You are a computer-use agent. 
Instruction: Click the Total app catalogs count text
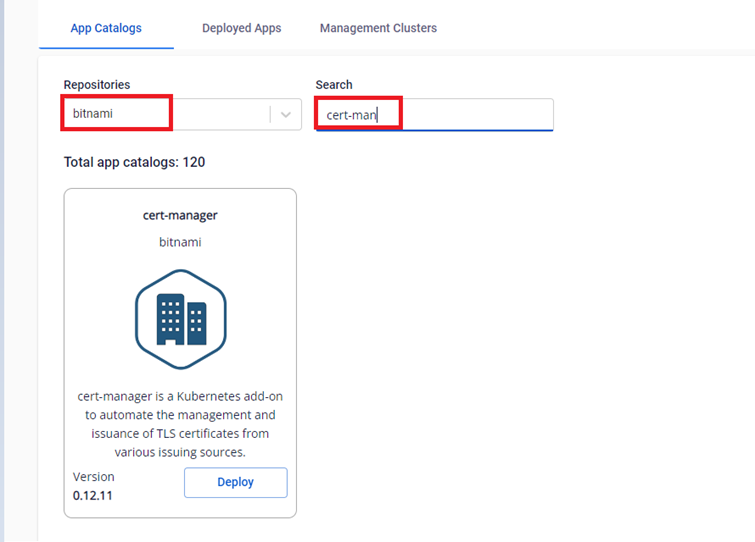pyautogui.click(x=134, y=162)
